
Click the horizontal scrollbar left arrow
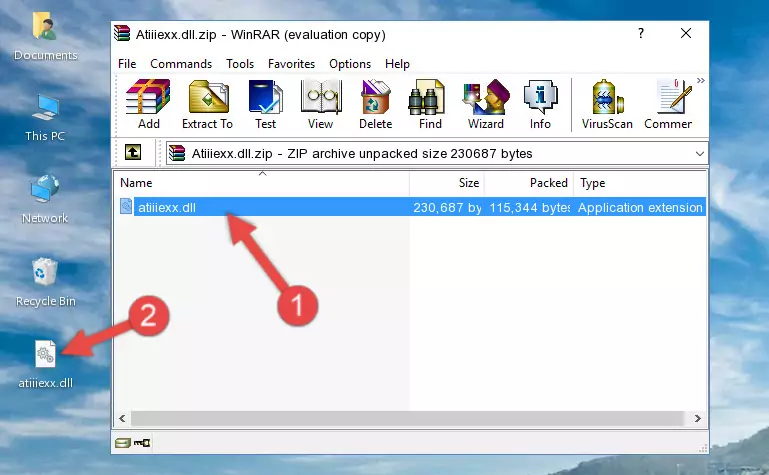tap(122, 418)
